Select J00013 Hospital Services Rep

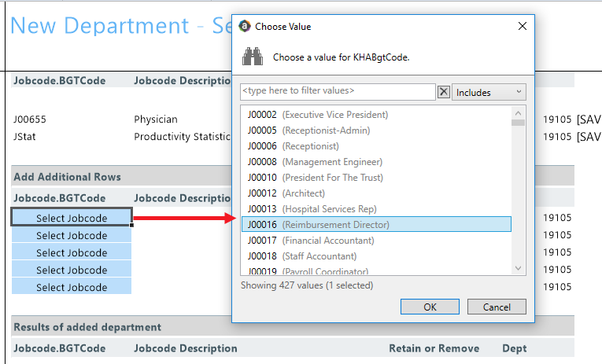click(312, 209)
